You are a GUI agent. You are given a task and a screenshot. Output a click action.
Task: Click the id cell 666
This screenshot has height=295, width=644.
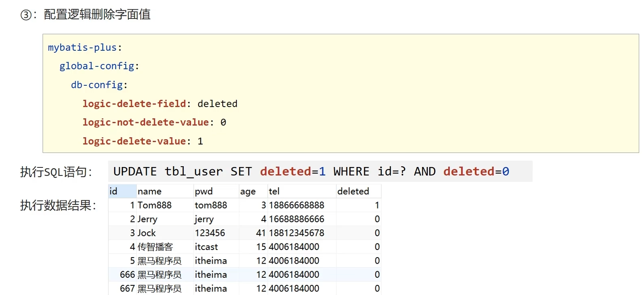point(123,274)
